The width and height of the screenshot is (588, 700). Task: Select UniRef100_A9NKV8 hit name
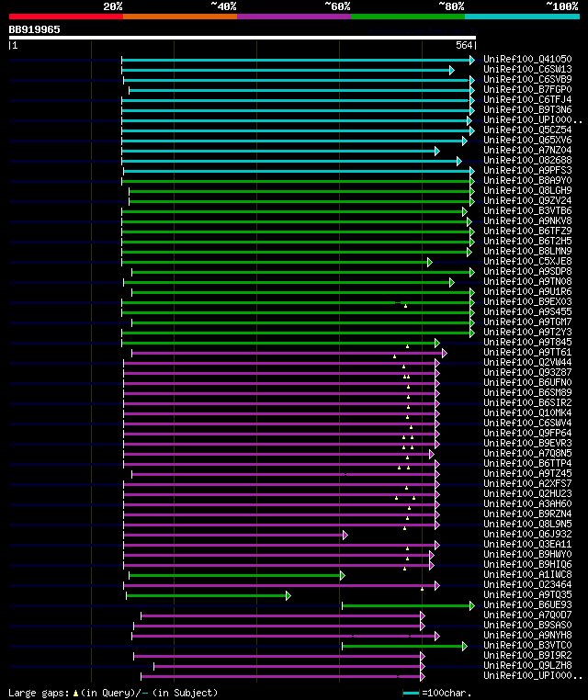click(x=527, y=221)
